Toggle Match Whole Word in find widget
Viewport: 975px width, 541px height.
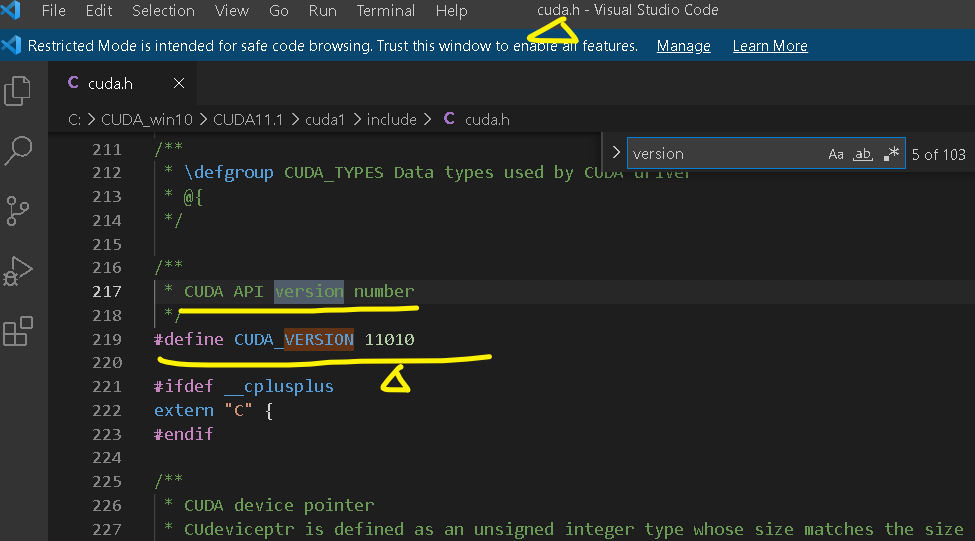point(862,154)
